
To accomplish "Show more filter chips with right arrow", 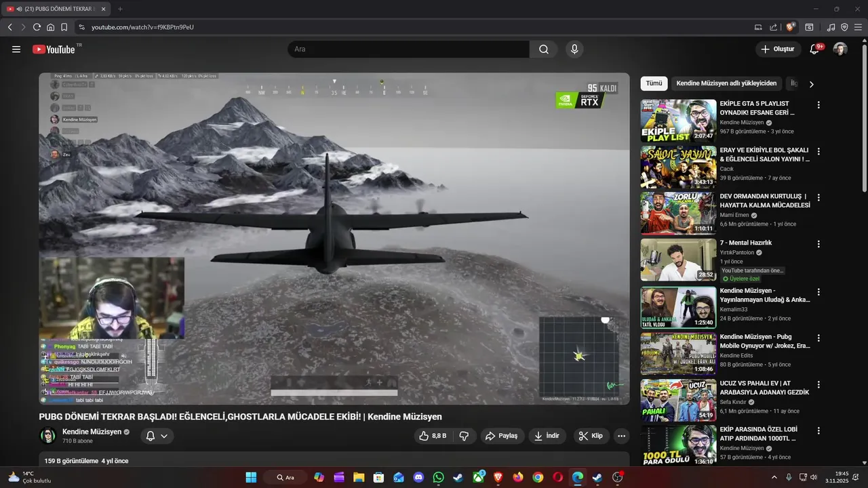I will [811, 84].
